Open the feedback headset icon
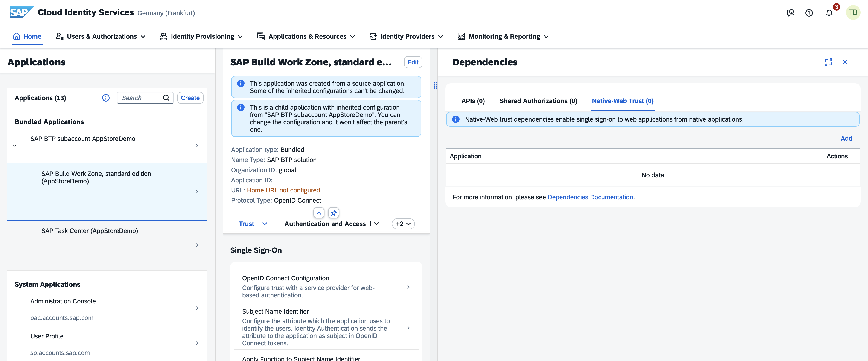The image size is (868, 361). [x=790, y=13]
